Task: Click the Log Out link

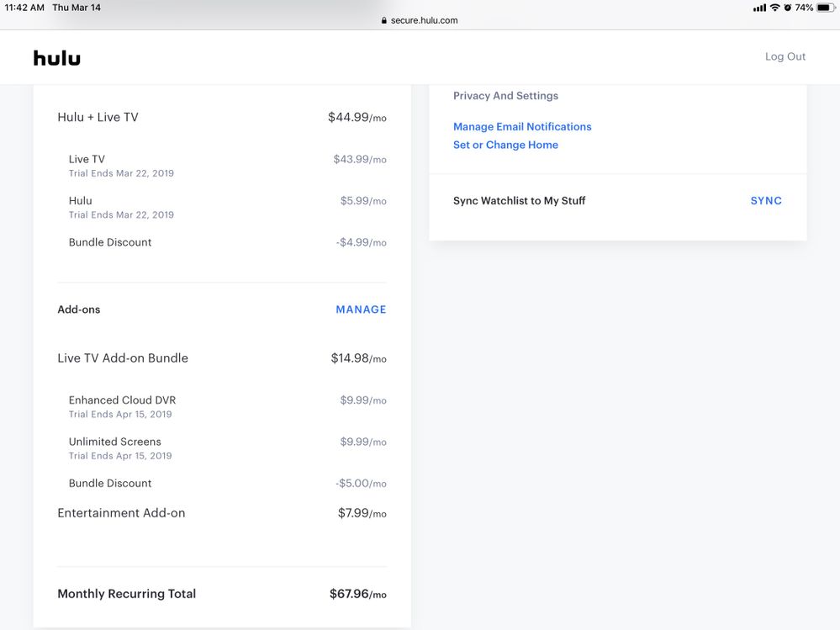Action: (785, 56)
